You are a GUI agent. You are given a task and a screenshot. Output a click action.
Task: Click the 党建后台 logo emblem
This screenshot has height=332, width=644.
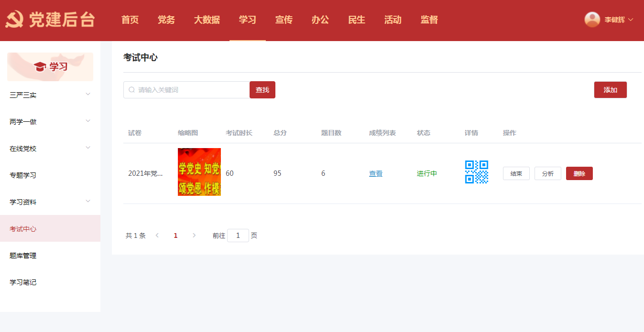pos(15,20)
